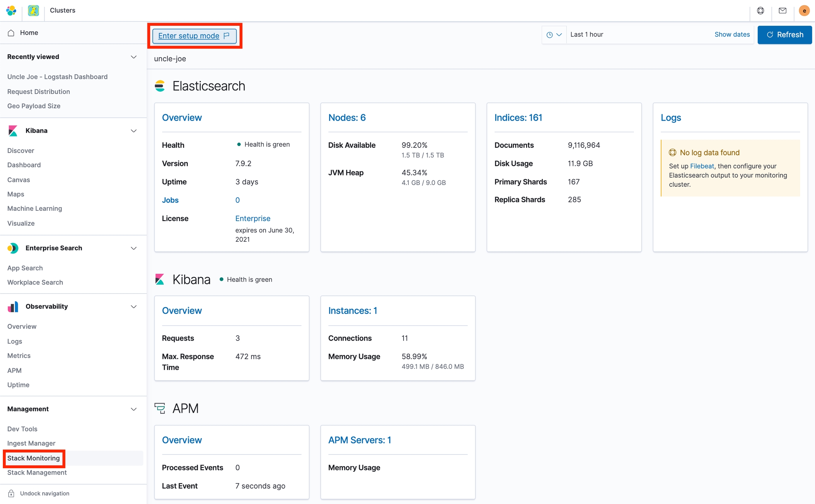This screenshot has height=504, width=815.
Task: Collapse the Enterprise Search section
Action: pyautogui.click(x=134, y=248)
